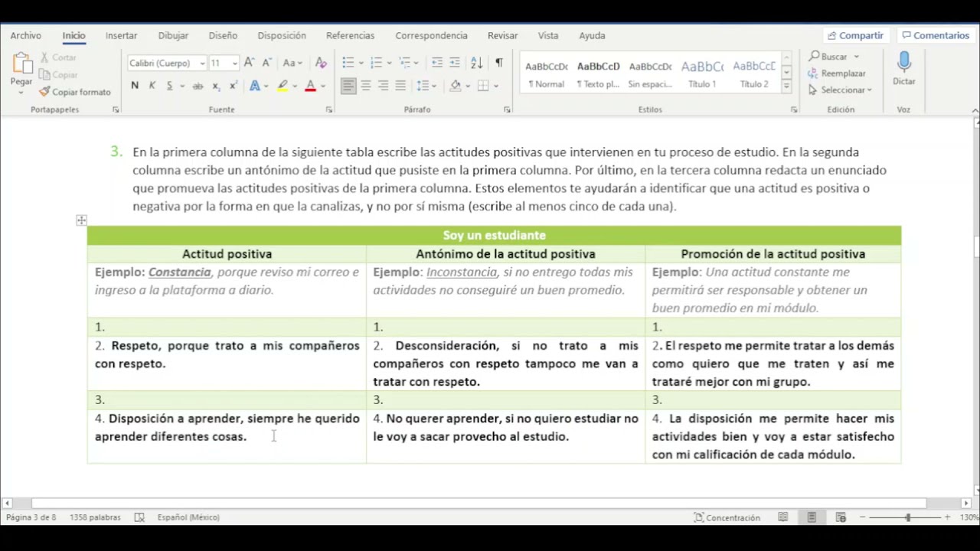Toggle subscript x₂ formatting
The height and width of the screenshot is (551, 980).
(x=216, y=86)
